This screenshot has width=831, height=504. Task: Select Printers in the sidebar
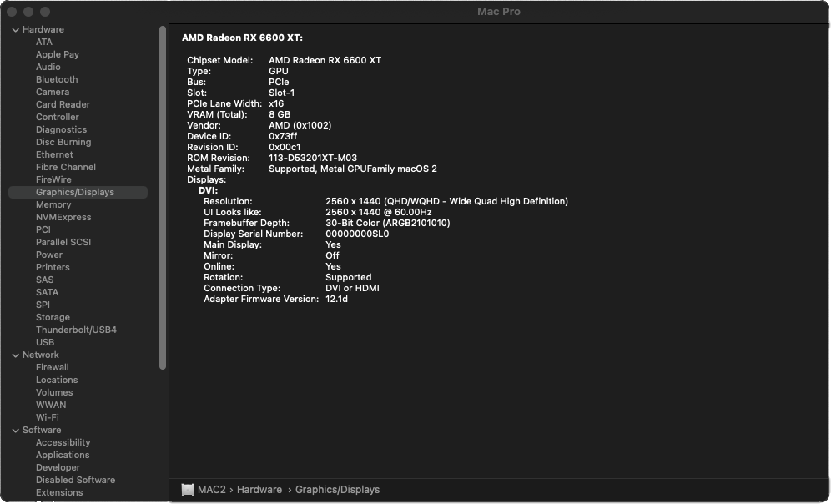coord(53,268)
